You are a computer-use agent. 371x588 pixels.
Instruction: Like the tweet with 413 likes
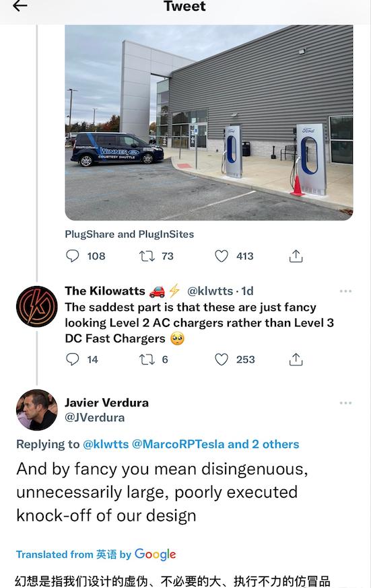click(x=222, y=256)
